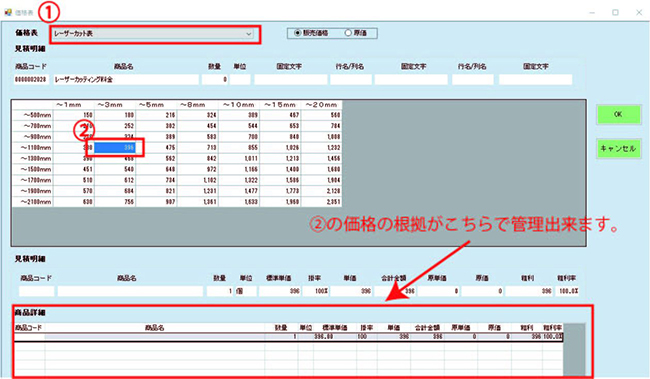Click the lower 見積明細 粗利率 field showing 100.0%

pos(568,291)
